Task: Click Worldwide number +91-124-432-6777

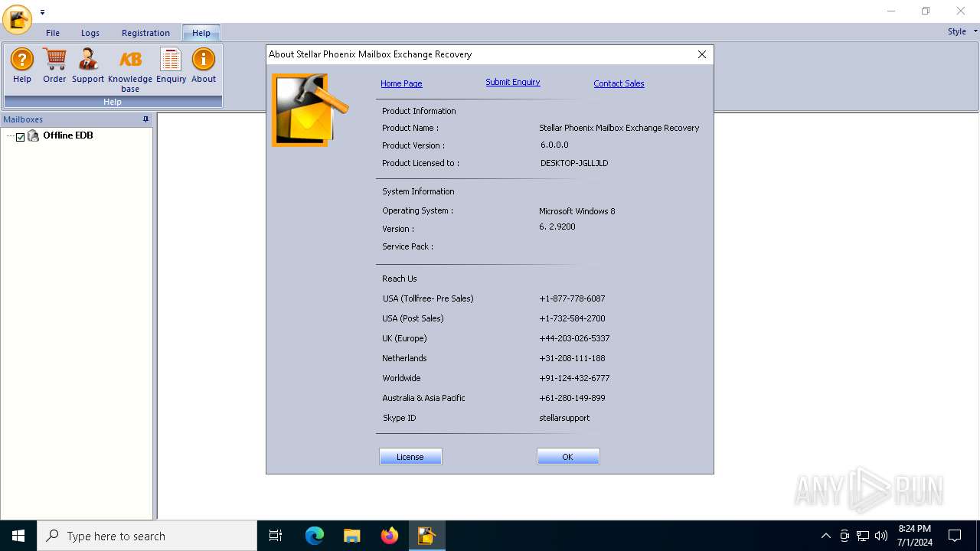Action: pyautogui.click(x=574, y=378)
